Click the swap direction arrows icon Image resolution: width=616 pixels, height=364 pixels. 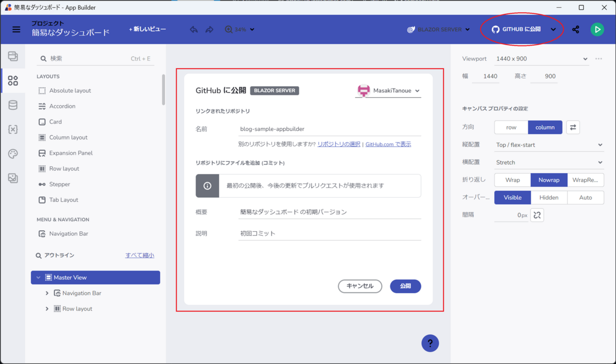coord(573,127)
